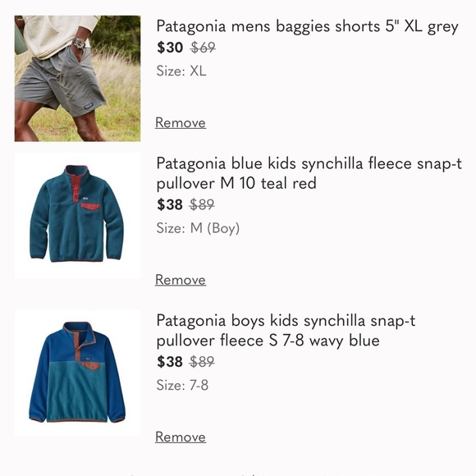Viewport: 476px width, 476px height.
Task: Open the boys kids synchilla wavy blue title
Action: click(286, 330)
